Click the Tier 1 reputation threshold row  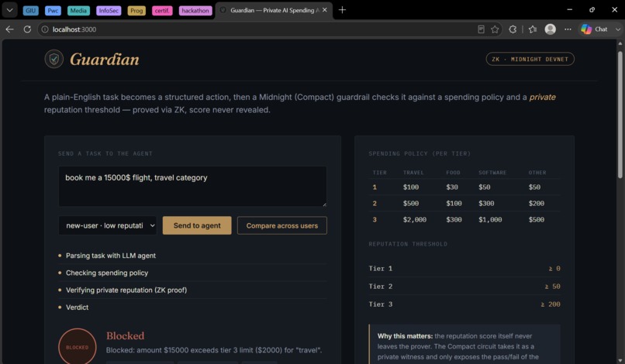[464, 269]
